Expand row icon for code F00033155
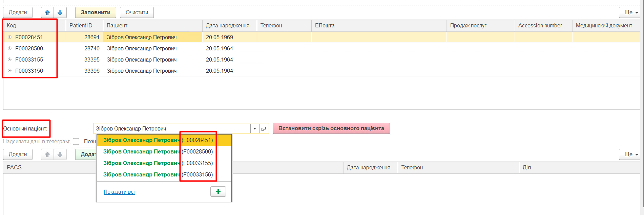This screenshot has height=215, width=644. click(10, 59)
